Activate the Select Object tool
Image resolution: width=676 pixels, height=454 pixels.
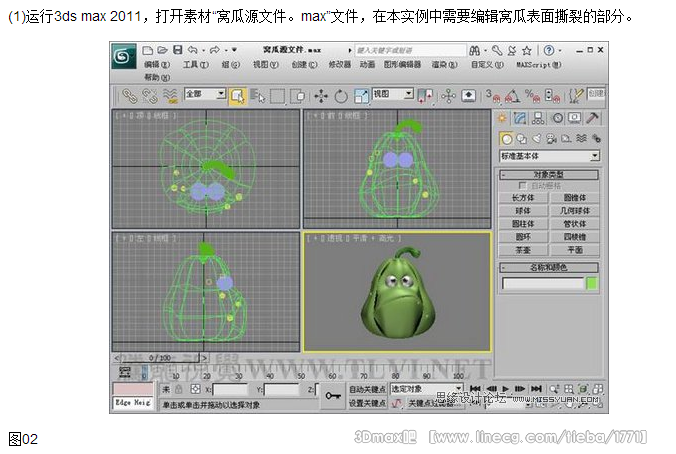tap(238, 96)
